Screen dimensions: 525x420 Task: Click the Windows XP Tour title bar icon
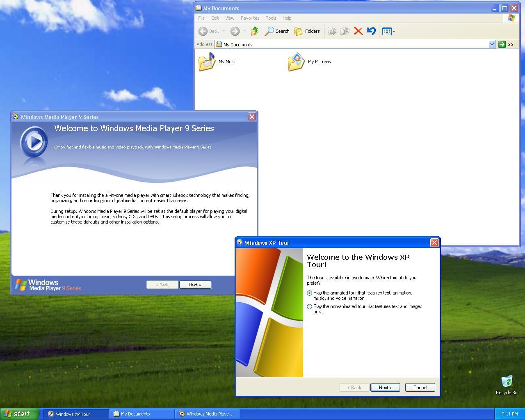(240, 242)
